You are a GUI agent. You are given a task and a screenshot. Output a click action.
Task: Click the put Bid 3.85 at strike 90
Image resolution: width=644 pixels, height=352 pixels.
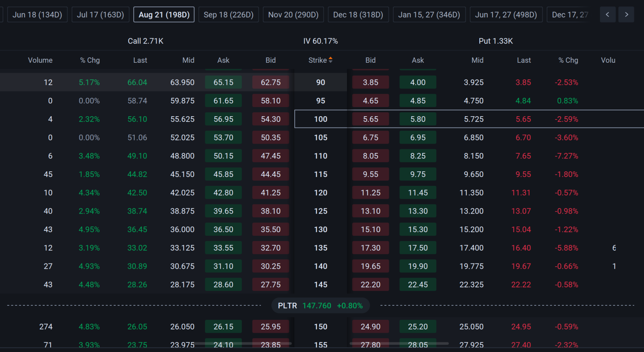click(x=371, y=82)
